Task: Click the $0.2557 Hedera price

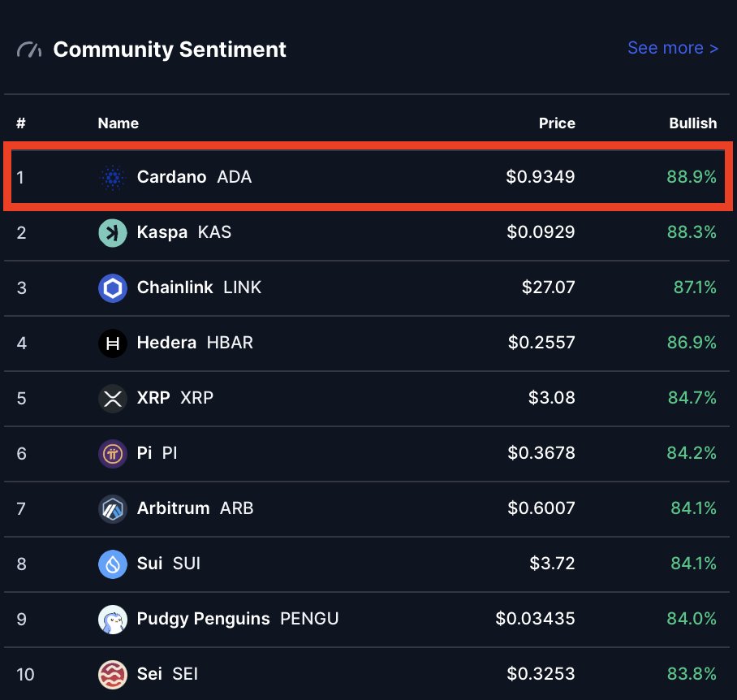Action: coord(541,342)
